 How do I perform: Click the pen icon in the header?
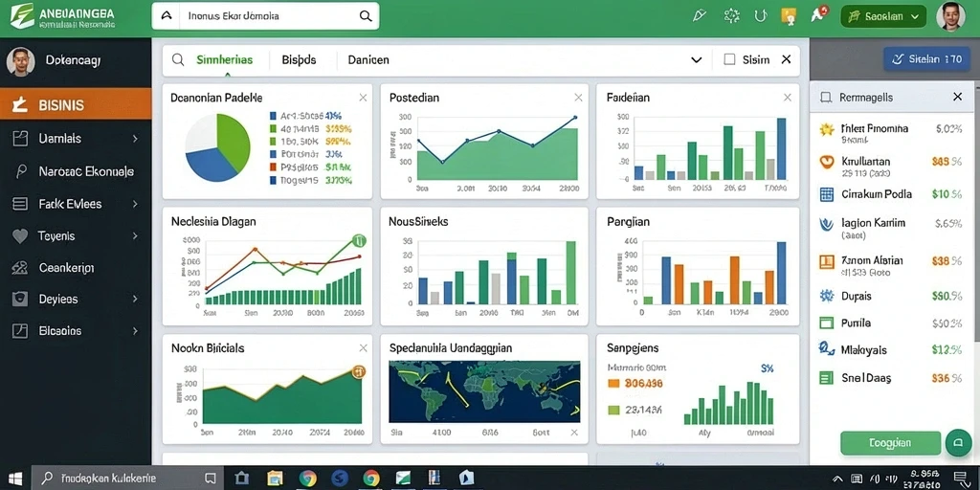(700, 16)
